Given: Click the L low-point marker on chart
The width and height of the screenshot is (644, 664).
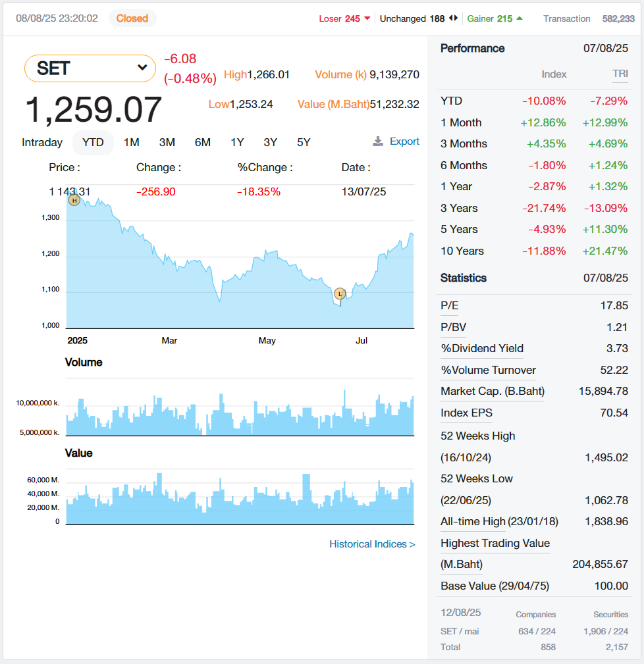Looking at the screenshot, I should coord(340,294).
